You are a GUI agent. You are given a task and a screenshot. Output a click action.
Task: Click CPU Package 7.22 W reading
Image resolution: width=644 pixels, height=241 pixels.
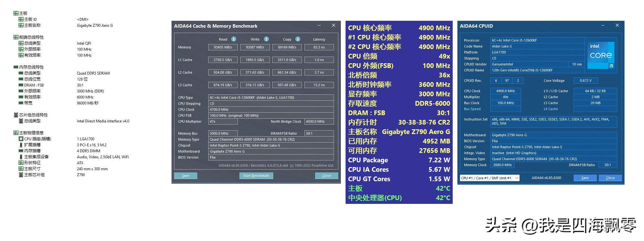point(399,160)
